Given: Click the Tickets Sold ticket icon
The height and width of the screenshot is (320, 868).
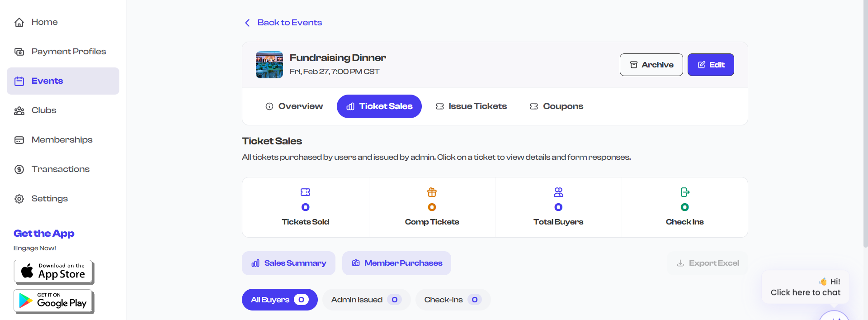Looking at the screenshot, I should tap(306, 192).
